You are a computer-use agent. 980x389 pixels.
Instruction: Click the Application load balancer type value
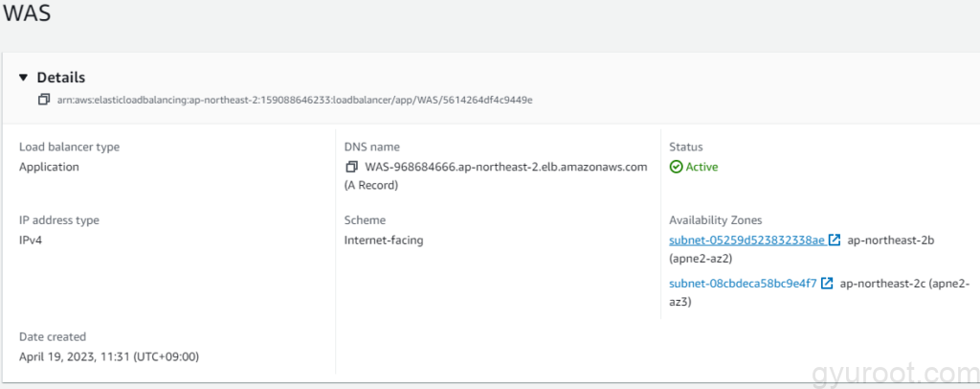[x=49, y=167]
